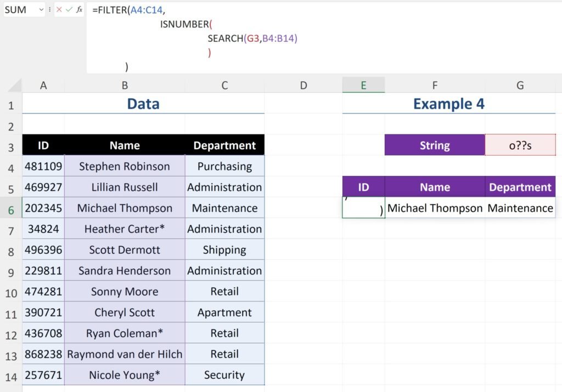Select the row 6 header
This screenshot has width=562, height=392.
11,208
